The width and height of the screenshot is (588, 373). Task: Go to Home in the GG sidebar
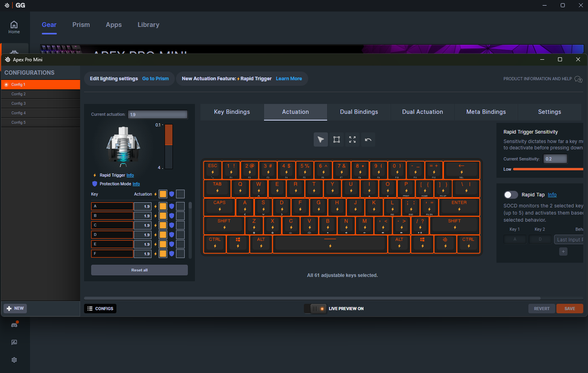(14, 27)
